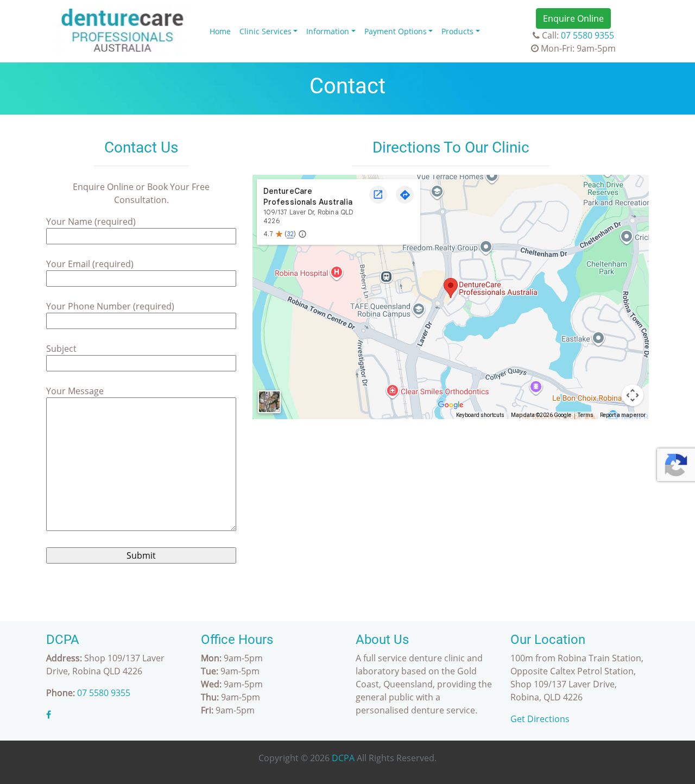This screenshot has width=695, height=784.
Task: Call 07 5580 9355 from header
Action: click(x=587, y=35)
